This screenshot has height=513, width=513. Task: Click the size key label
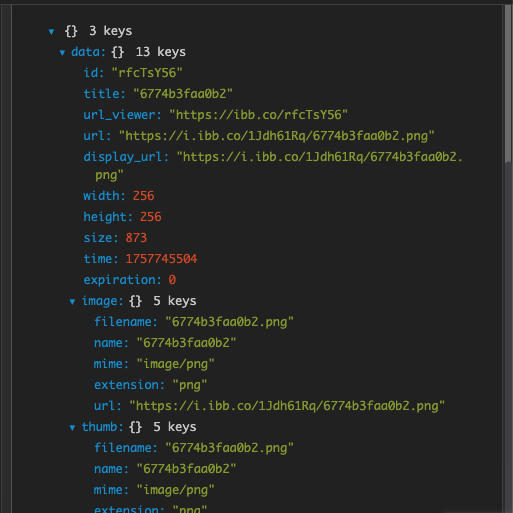pos(101,238)
